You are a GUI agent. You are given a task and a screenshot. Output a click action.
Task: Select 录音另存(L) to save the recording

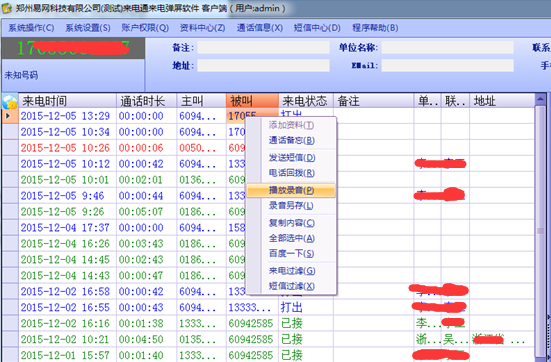tap(291, 206)
